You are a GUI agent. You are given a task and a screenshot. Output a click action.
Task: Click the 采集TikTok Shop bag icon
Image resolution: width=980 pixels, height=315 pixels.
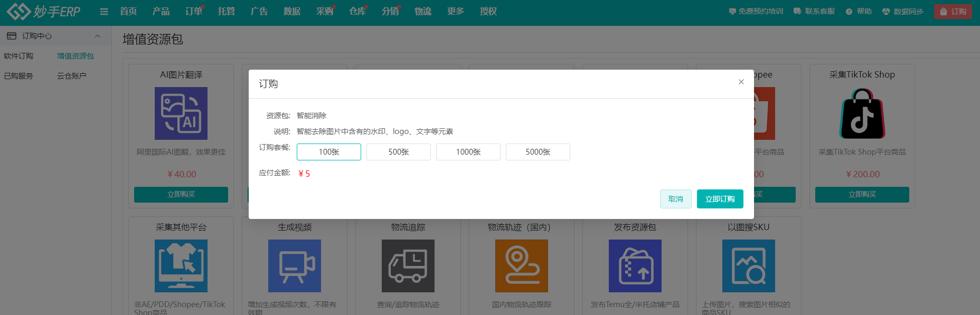pos(862,113)
